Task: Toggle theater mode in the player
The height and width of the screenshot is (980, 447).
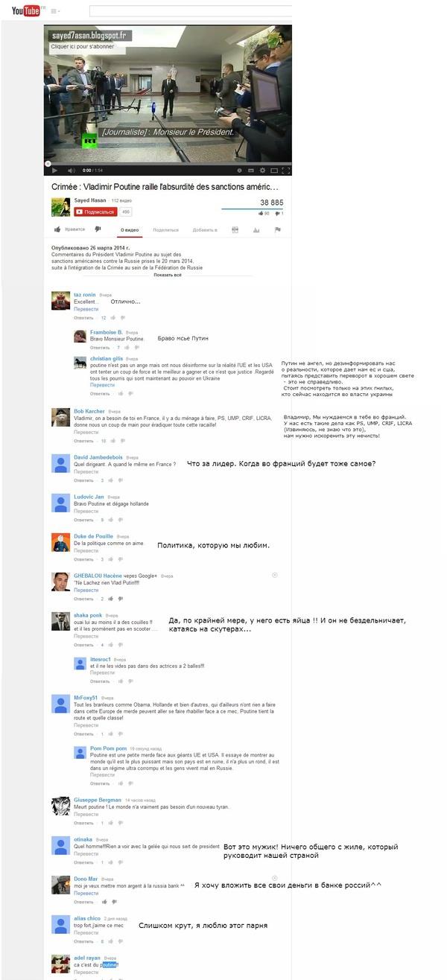Action: click(273, 170)
